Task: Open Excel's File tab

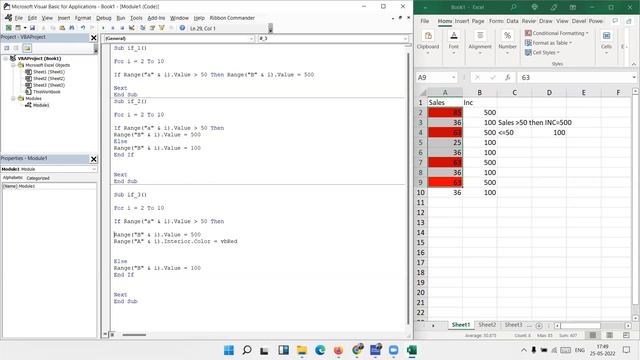Action: click(x=424, y=21)
